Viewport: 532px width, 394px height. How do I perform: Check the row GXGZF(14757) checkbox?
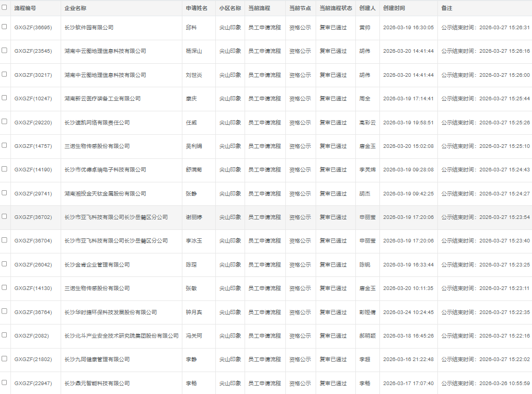4,145
